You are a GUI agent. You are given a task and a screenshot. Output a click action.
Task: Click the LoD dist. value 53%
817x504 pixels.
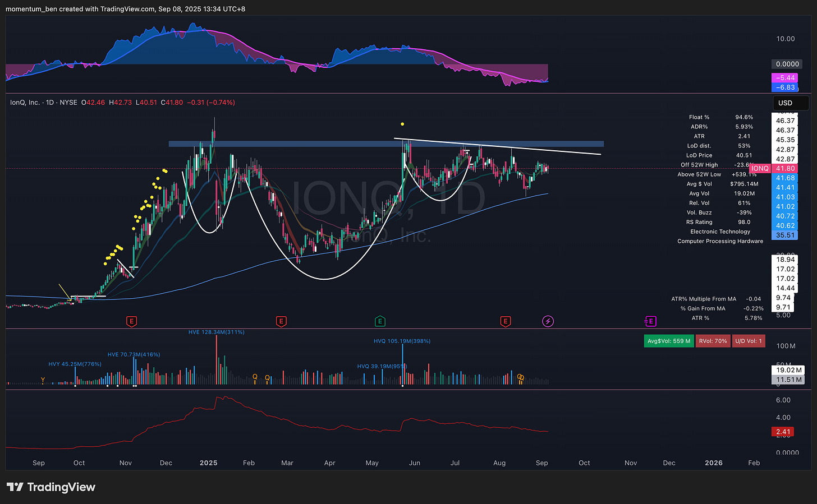[x=744, y=146]
